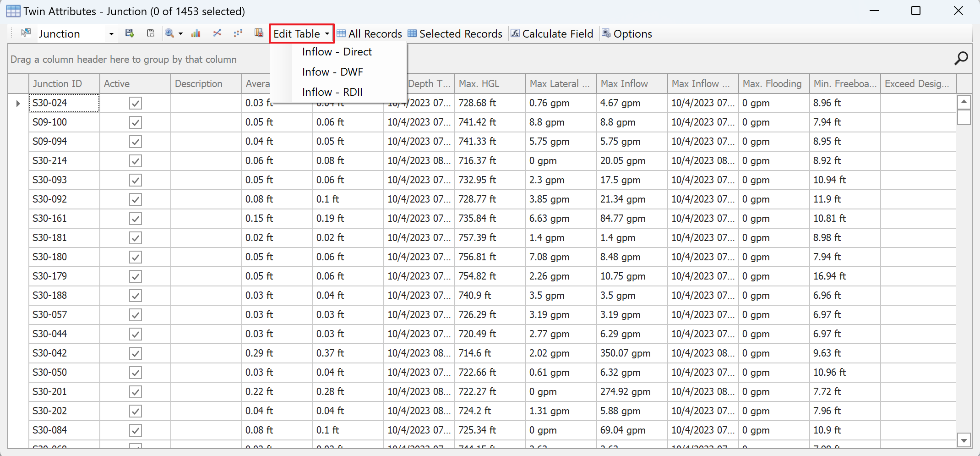Click the line graph icon
The image size is (980, 456).
coord(217,33)
